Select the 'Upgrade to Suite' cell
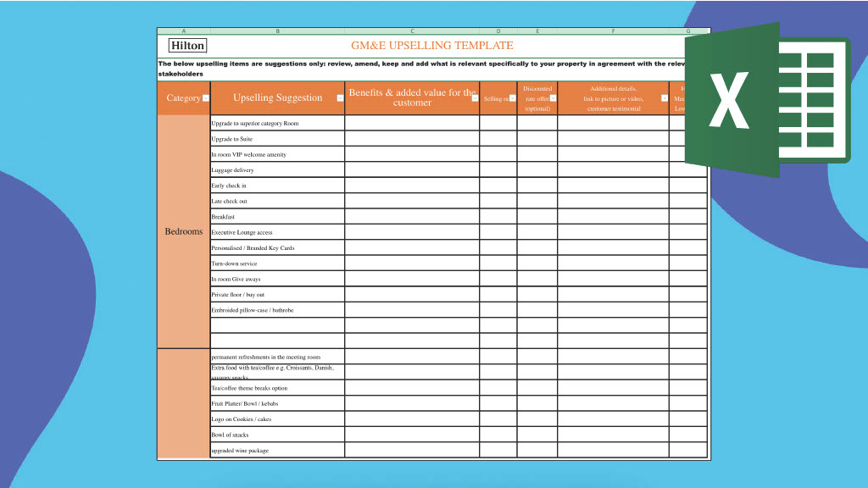This screenshot has height=488, width=868. (x=277, y=138)
